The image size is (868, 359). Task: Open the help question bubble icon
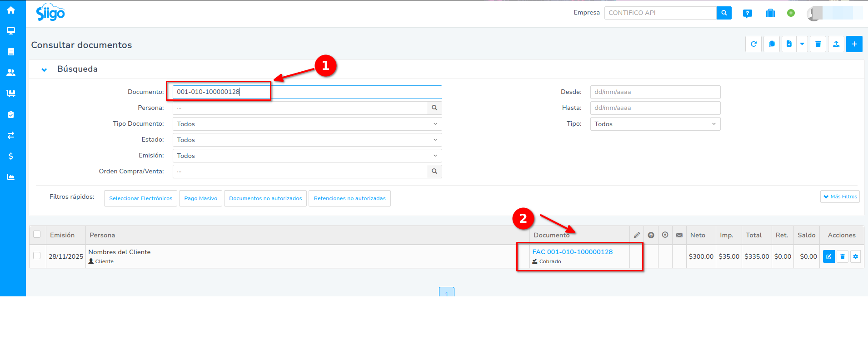tap(747, 13)
